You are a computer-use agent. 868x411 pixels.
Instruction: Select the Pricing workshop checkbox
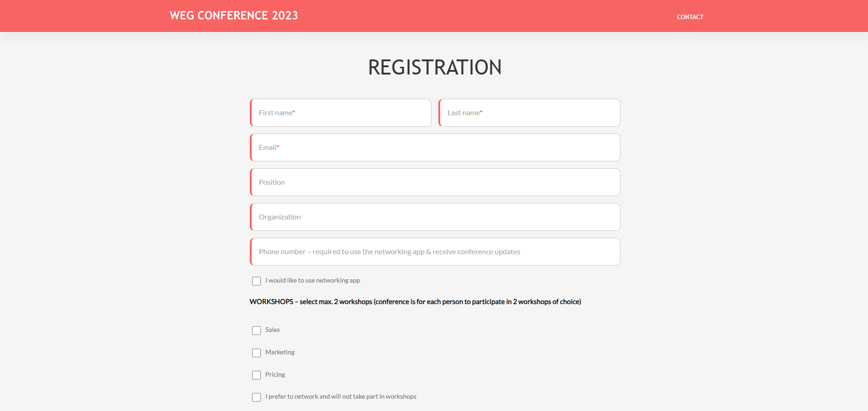coord(256,375)
